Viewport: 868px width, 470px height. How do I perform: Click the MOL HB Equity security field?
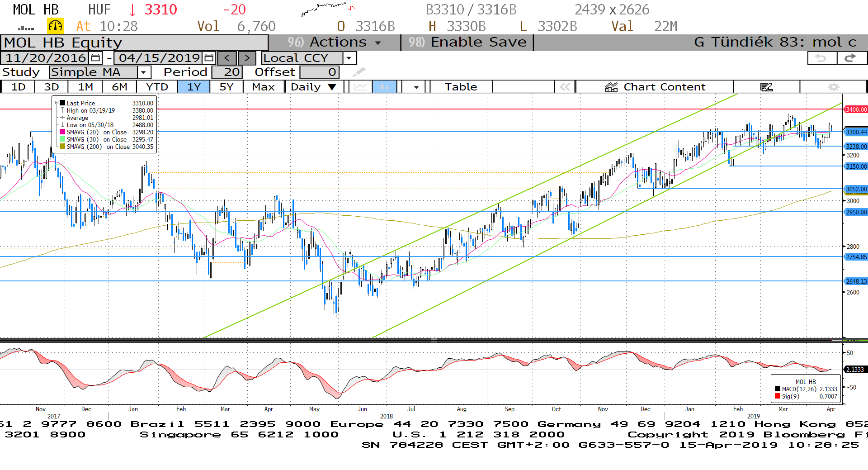135,43
